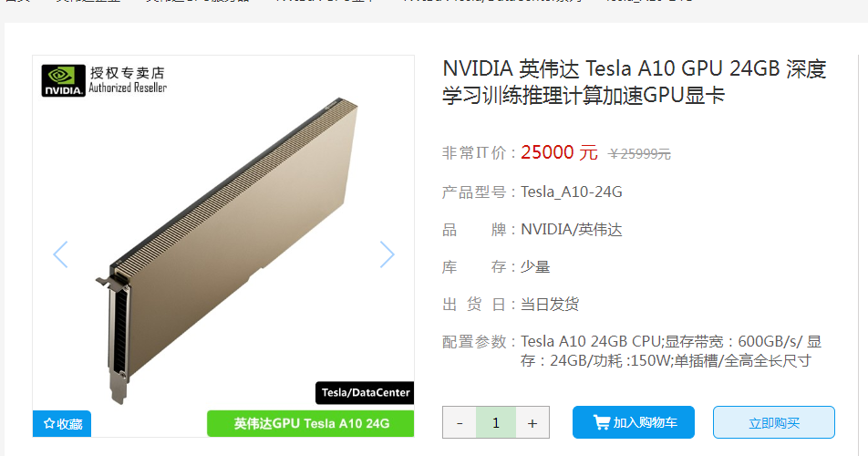Click the red 25000 元 price
Viewport: 868px width, 456px height.
(x=559, y=152)
